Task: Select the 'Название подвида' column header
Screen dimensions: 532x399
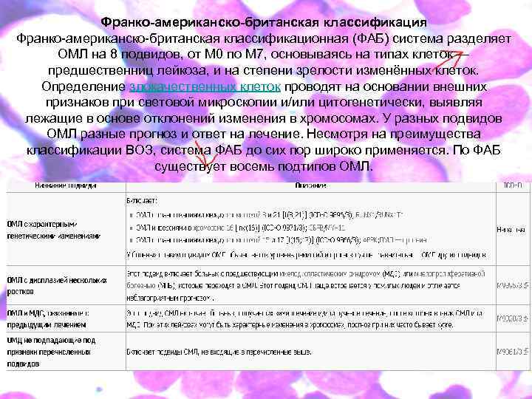Action: coord(66,185)
